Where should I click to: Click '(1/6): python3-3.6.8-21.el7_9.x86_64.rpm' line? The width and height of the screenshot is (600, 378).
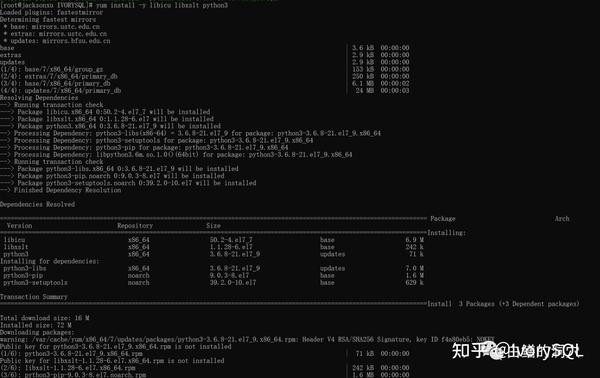(x=71, y=354)
